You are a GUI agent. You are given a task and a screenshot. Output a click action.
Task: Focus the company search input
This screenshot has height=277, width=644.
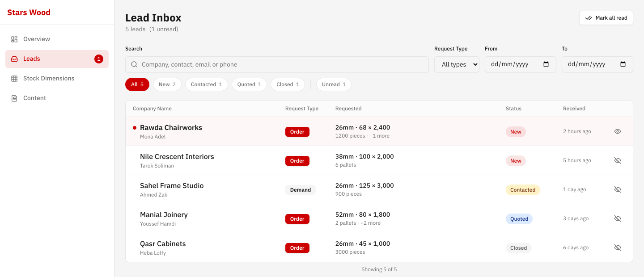(x=277, y=64)
